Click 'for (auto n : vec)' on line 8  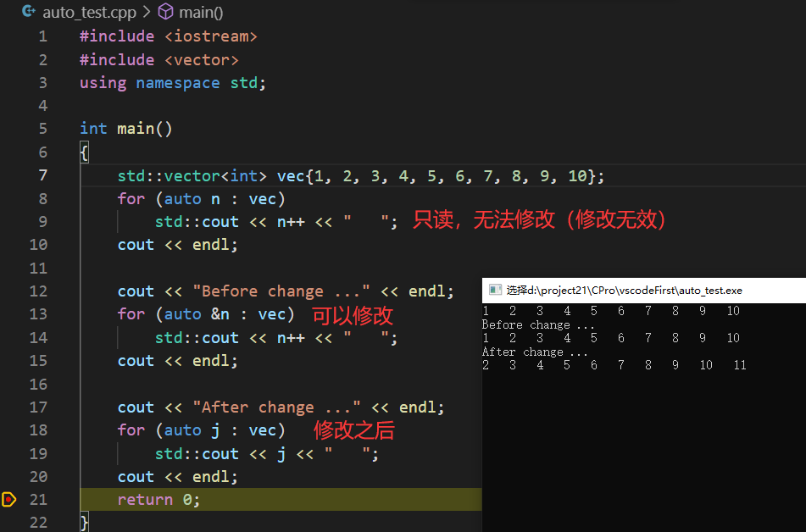coord(201,199)
